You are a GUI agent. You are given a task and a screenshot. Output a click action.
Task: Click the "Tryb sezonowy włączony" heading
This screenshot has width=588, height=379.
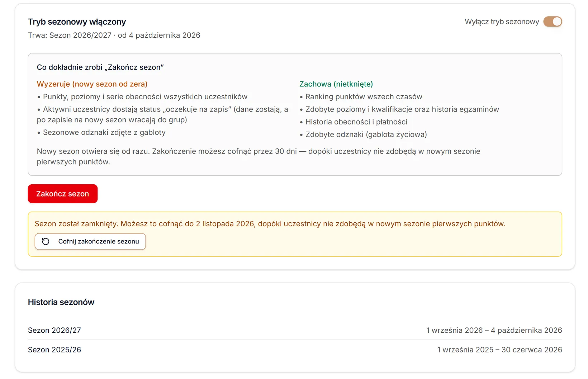77,22
